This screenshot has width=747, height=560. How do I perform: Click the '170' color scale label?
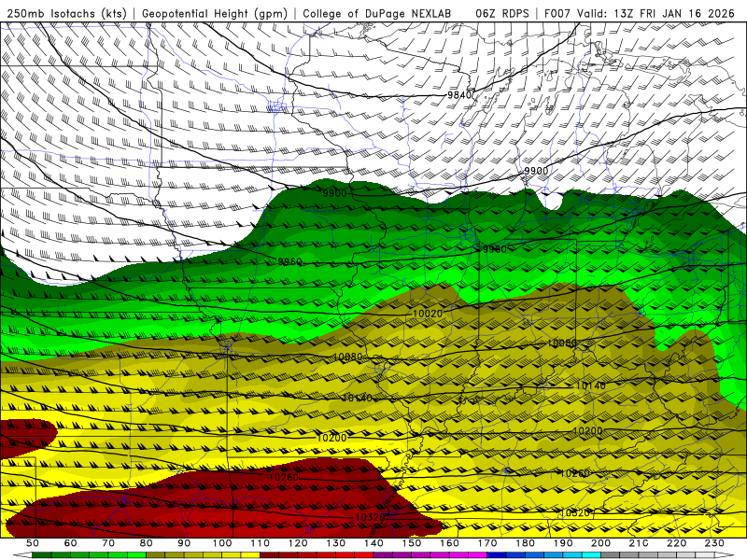[487, 543]
